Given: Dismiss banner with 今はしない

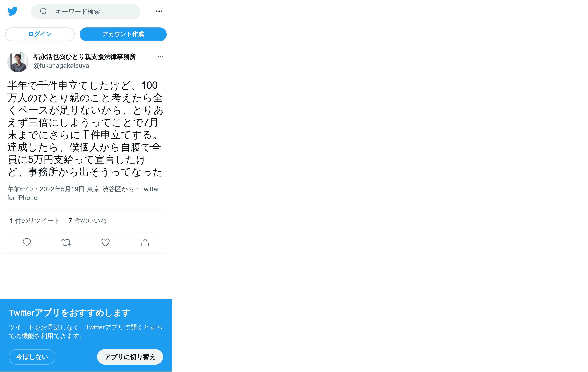Looking at the screenshot, I should [x=32, y=357].
